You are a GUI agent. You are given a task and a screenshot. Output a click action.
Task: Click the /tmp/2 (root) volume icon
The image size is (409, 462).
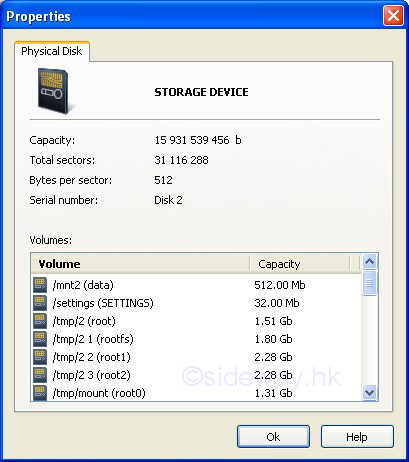coord(40,321)
